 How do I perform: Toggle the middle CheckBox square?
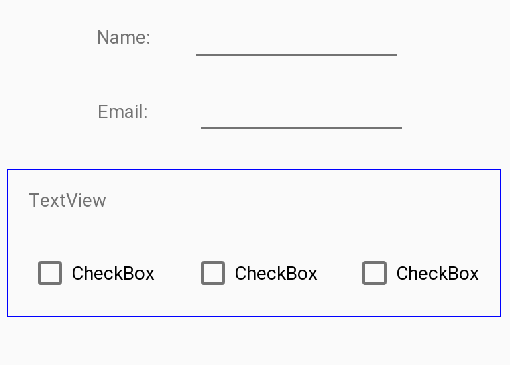click(x=213, y=273)
